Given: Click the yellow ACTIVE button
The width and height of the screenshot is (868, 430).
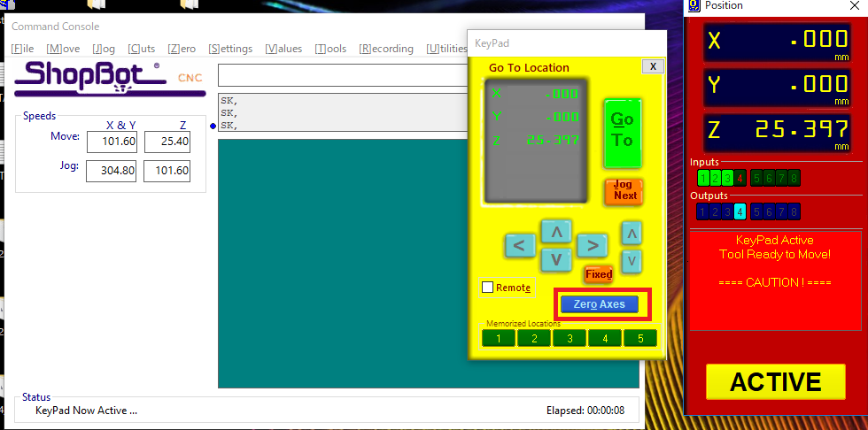Looking at the screenshot, I should coord(776,381).
